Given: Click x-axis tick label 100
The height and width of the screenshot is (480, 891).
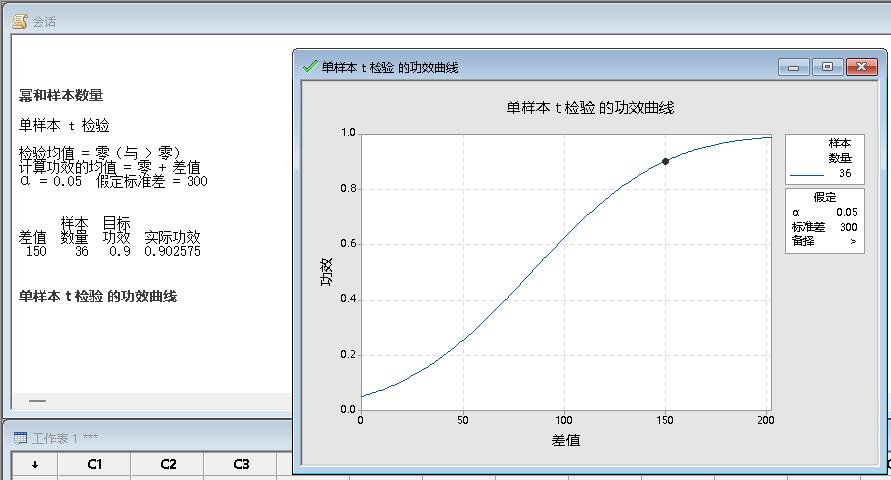Looking at the screenshot, I should pos(564,420).
